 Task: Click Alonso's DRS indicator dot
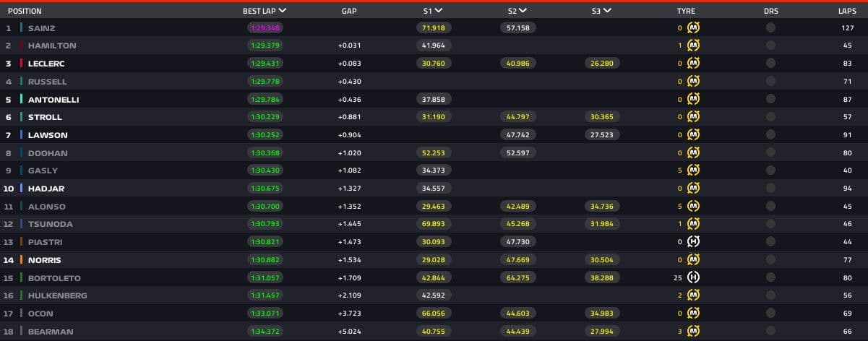pos(770,206)
